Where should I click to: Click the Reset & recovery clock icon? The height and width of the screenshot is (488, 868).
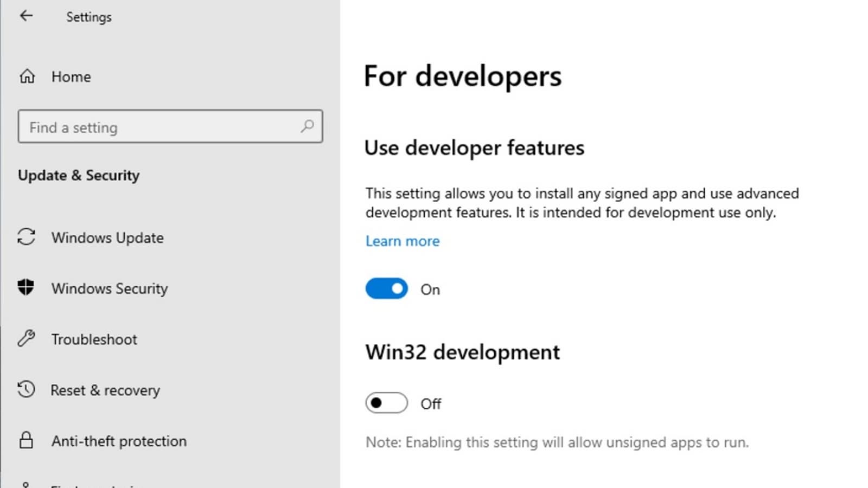point(26,389)
